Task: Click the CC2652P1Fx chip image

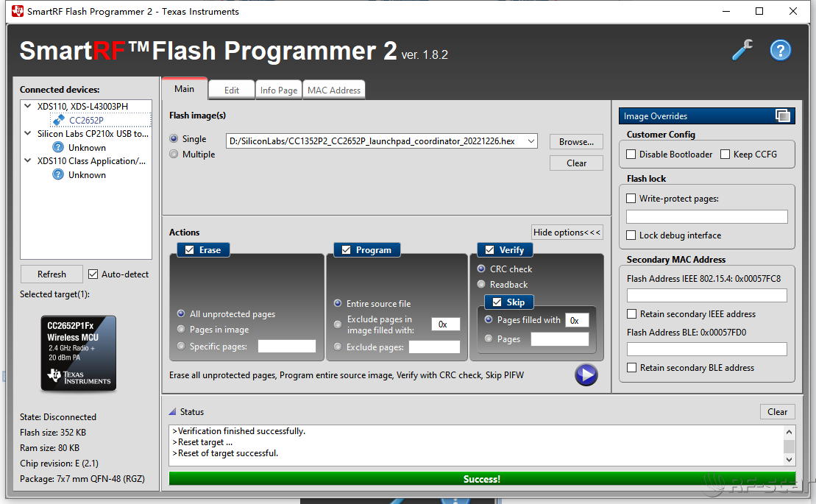Action: (x=78, y=353)
